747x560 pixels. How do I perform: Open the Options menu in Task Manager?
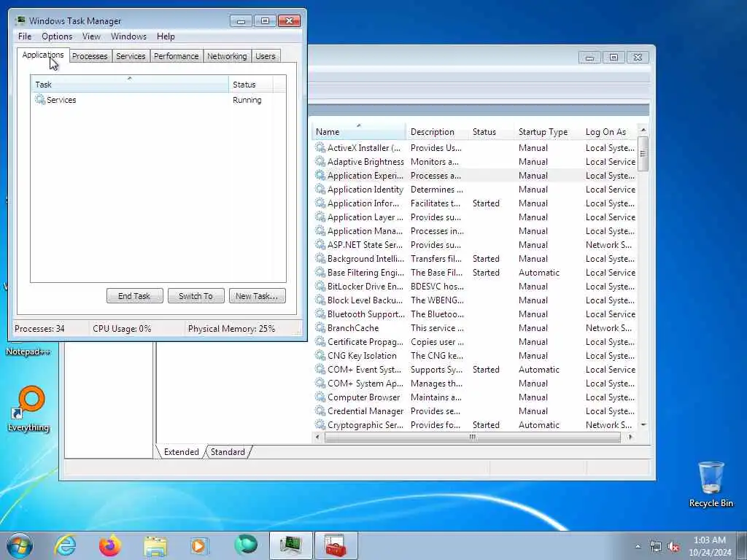click(x=57, y=36)
